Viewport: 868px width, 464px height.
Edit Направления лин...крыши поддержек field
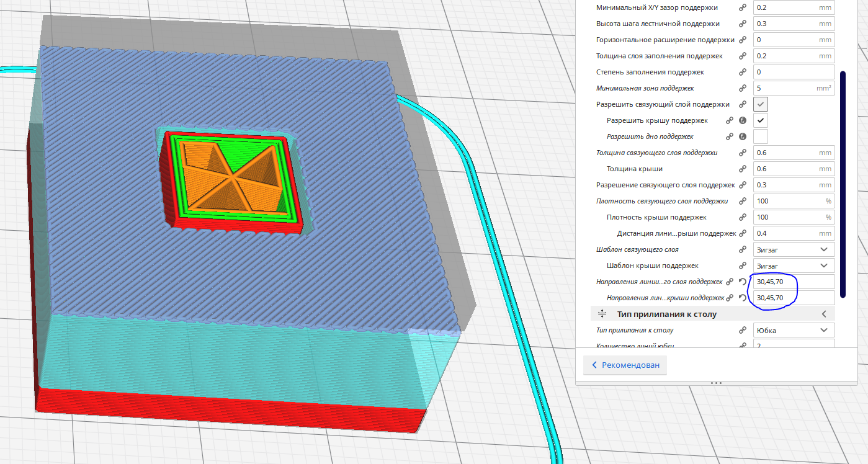pyautogui.click(x=794, y=298)
